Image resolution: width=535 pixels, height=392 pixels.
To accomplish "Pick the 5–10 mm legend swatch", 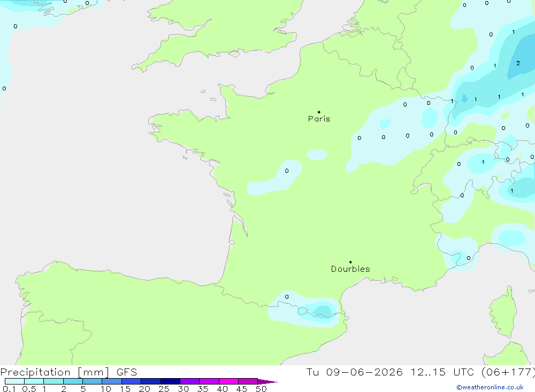I will tap(93, 381).
